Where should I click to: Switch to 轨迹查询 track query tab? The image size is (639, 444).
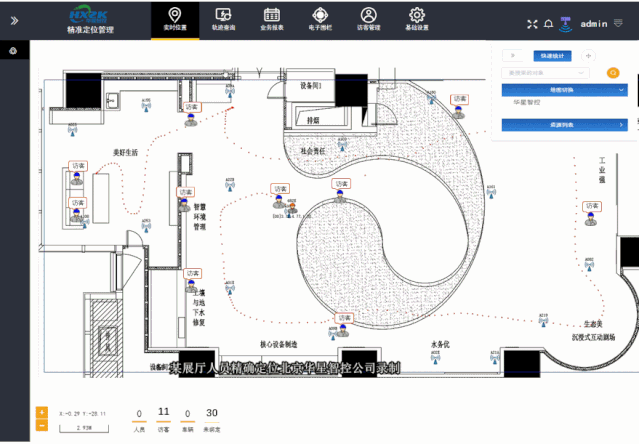click(223, 19)
